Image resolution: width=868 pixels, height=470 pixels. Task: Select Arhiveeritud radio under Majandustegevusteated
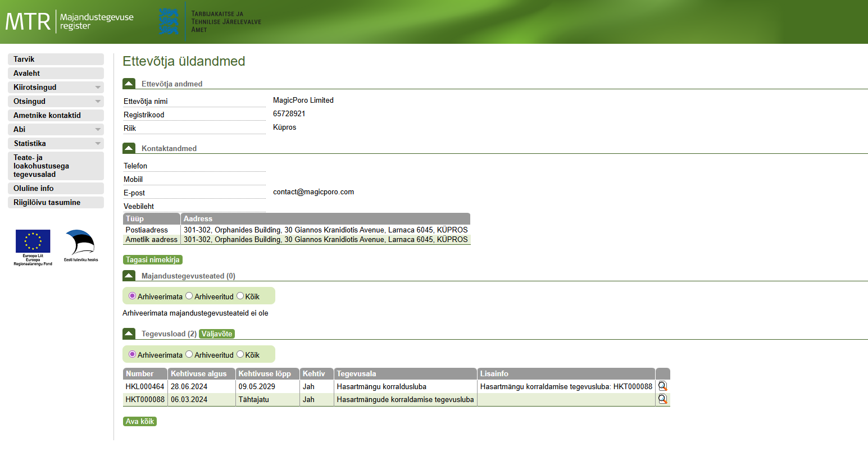click(189, 296)
